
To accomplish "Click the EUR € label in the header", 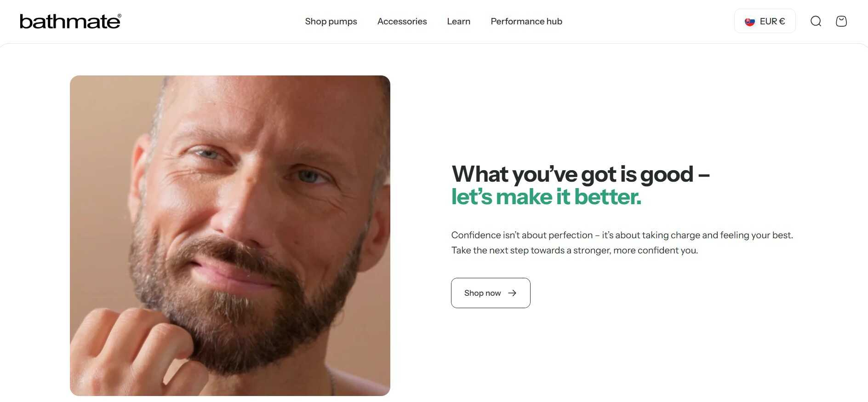I will [772, 21].
